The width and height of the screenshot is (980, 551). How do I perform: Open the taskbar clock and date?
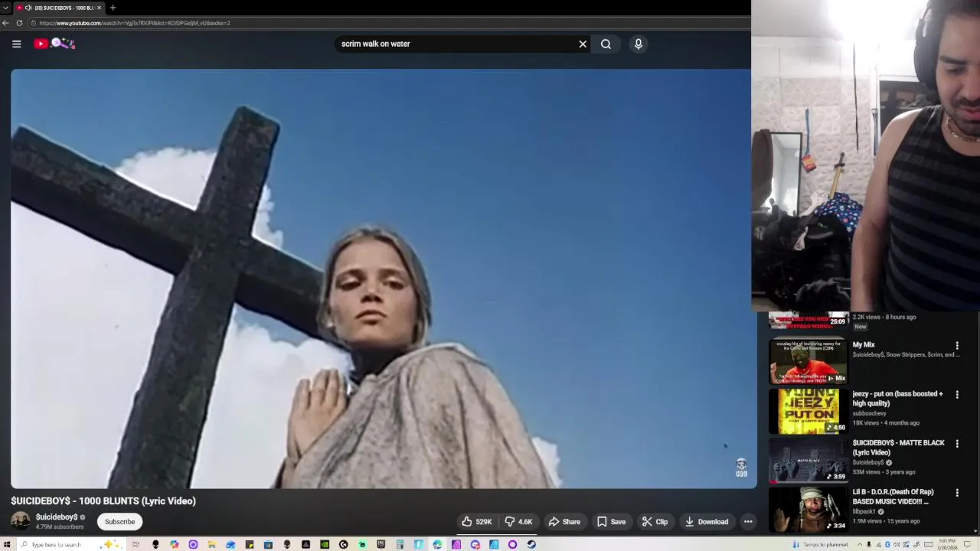947,544
